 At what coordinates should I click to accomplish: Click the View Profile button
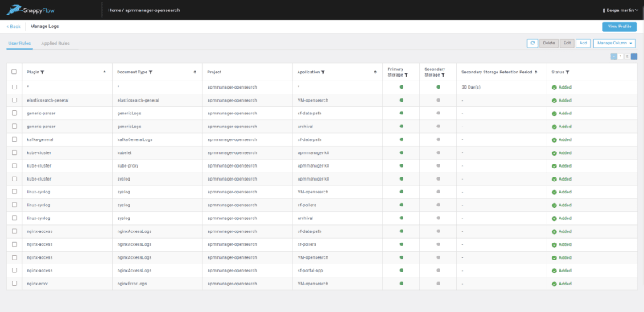tap(619, 27)
